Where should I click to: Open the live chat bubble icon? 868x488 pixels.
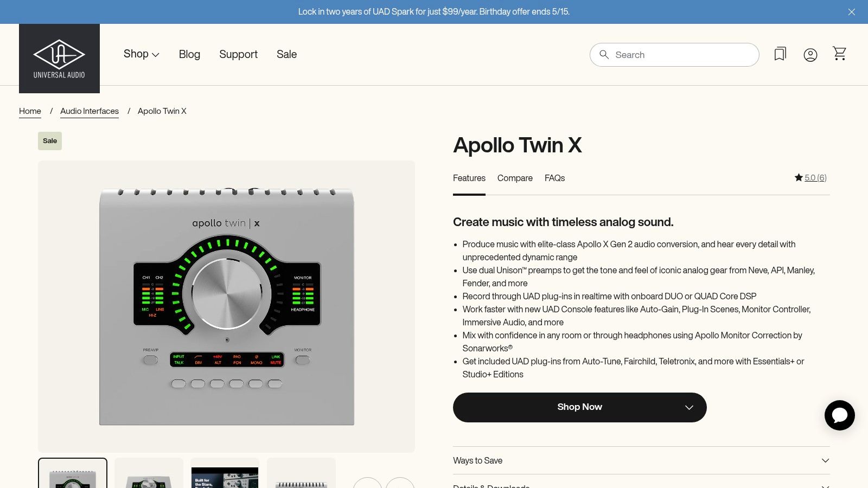coord(840,415)
